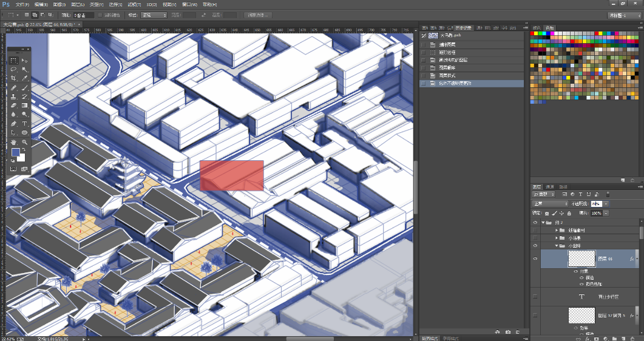Select the Pen tool

(x=13, y=123)
